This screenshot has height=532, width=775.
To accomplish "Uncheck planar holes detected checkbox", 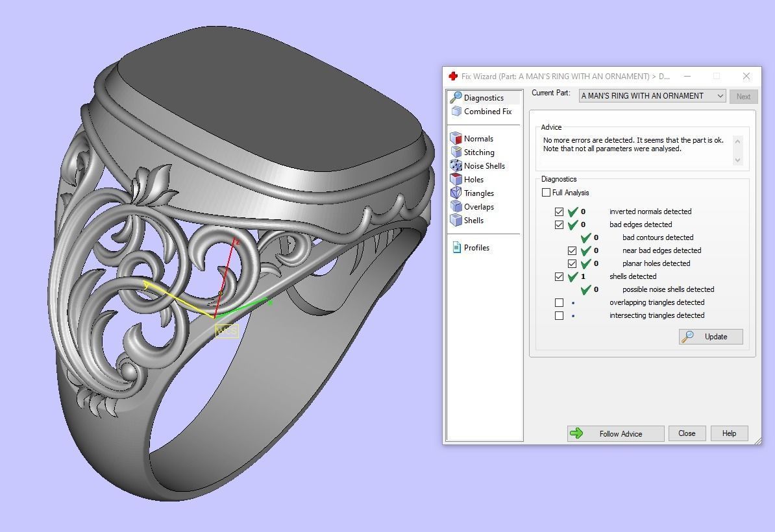I will point(572,263).
